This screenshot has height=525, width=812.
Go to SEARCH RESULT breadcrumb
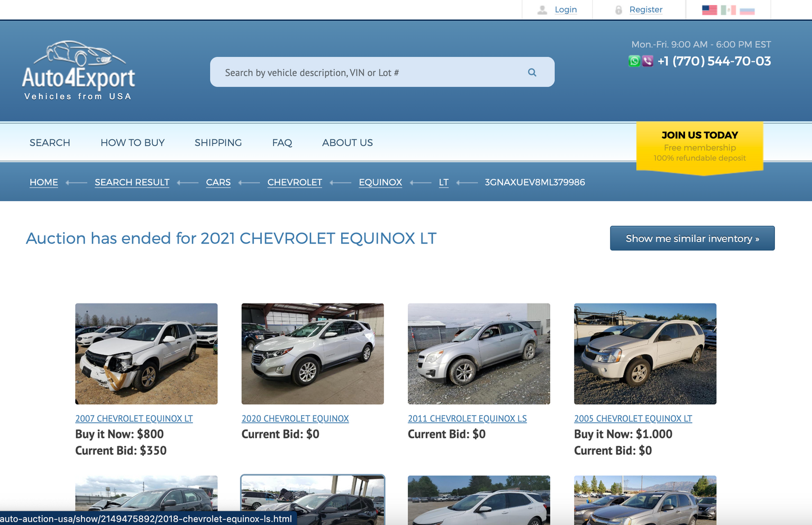[132, 182]
